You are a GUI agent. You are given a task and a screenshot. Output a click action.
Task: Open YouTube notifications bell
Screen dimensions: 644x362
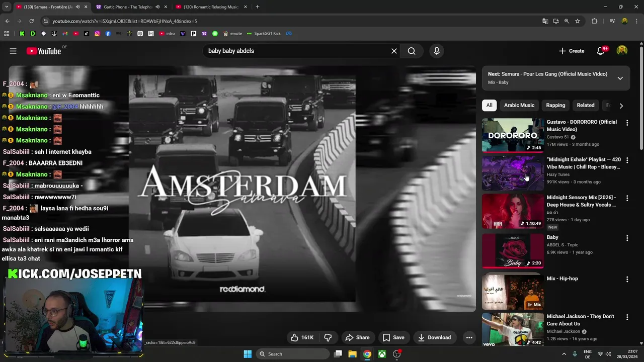[601, 51]
